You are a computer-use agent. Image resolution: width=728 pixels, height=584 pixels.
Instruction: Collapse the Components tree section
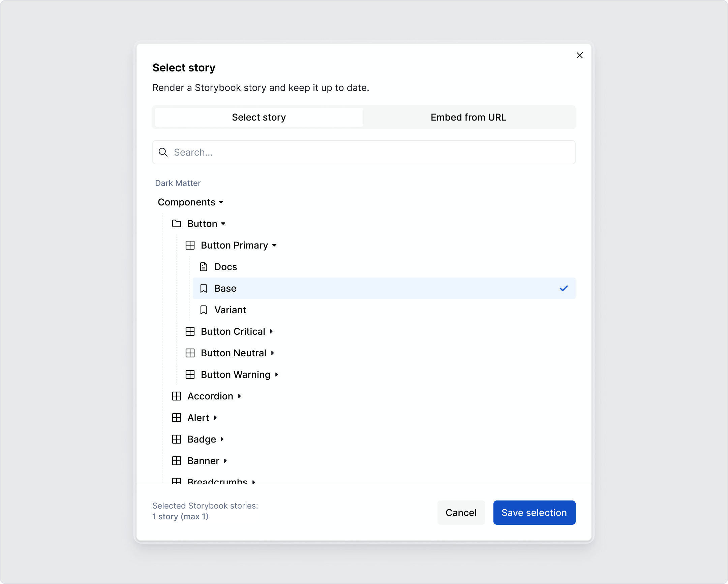tap(221, 202)
